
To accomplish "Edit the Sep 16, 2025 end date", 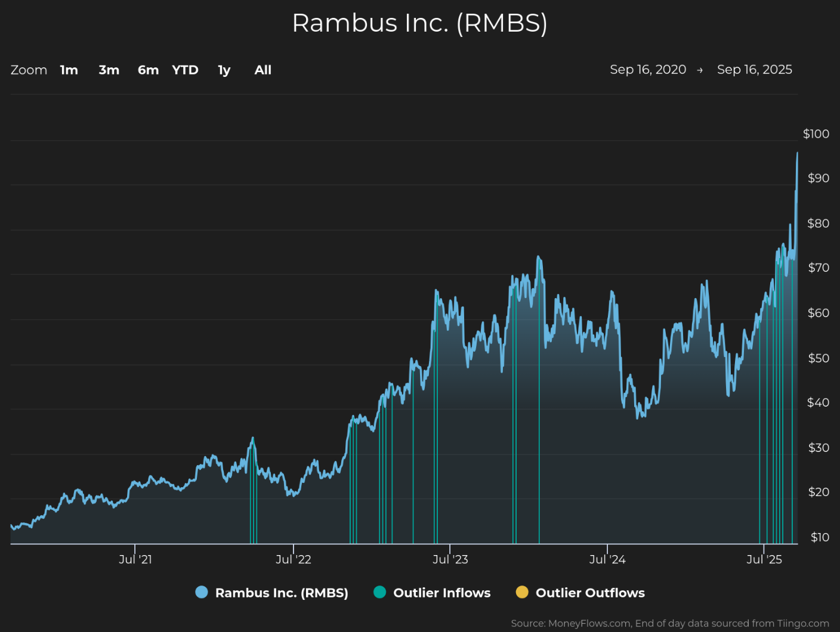I will [755, 70].
